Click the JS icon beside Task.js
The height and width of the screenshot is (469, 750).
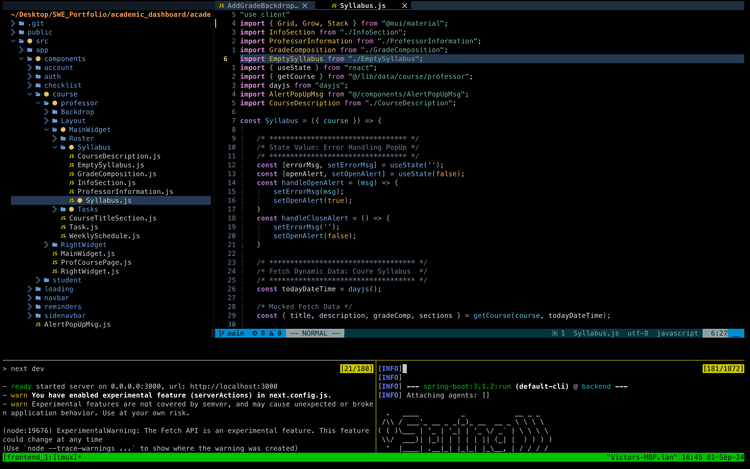tap(63, 227)
